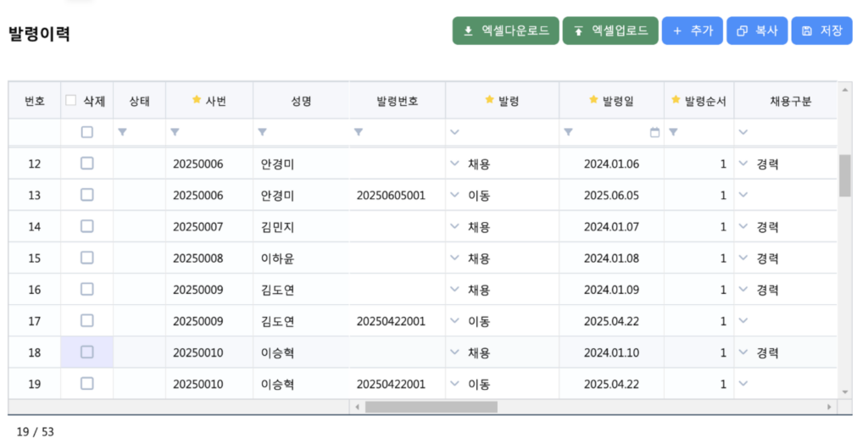This screenshot has width=868, height=444.
Task: Click the horizontal scrollbar thumb
Action: (x=431, y=407)
